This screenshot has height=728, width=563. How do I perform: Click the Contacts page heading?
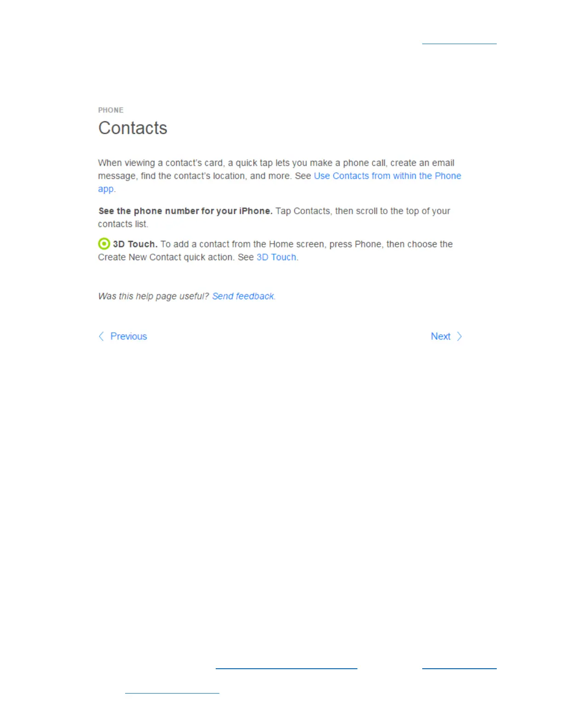pos(132,128)
